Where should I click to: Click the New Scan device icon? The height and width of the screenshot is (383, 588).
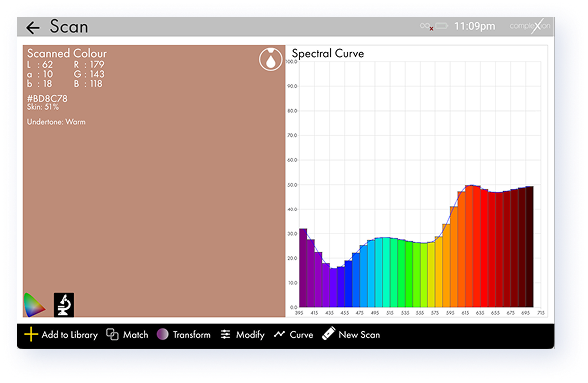pyautogui.click(x=328, y=333)
